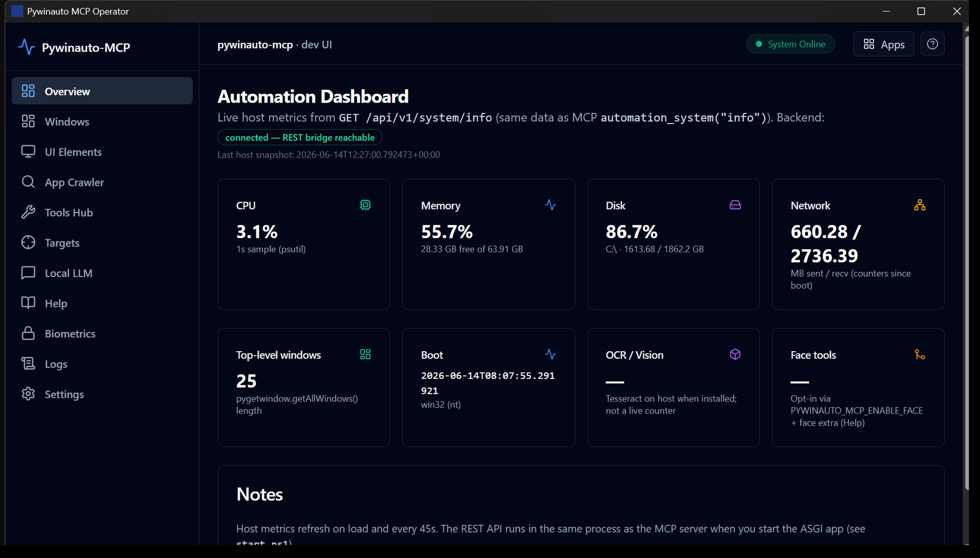Open the Overview page

pos(102,91)
